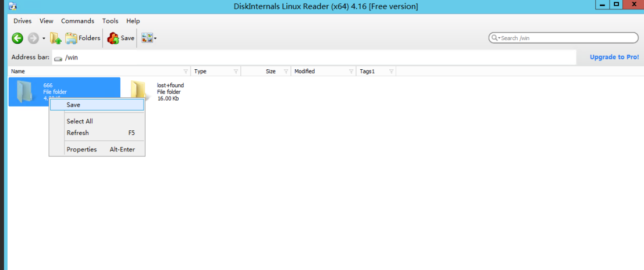Open the Tags1 column filter icon

coord(391,72)
